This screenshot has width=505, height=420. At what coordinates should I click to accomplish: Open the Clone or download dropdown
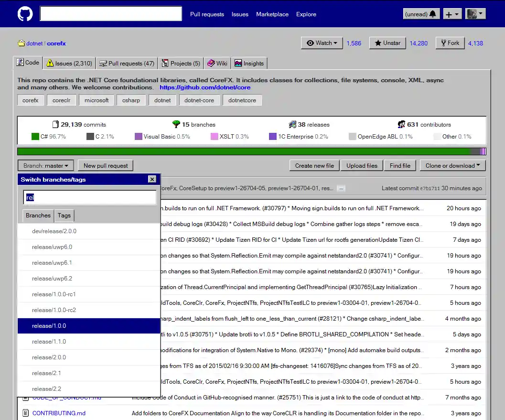pyautogui.click(x=452, y=165)
